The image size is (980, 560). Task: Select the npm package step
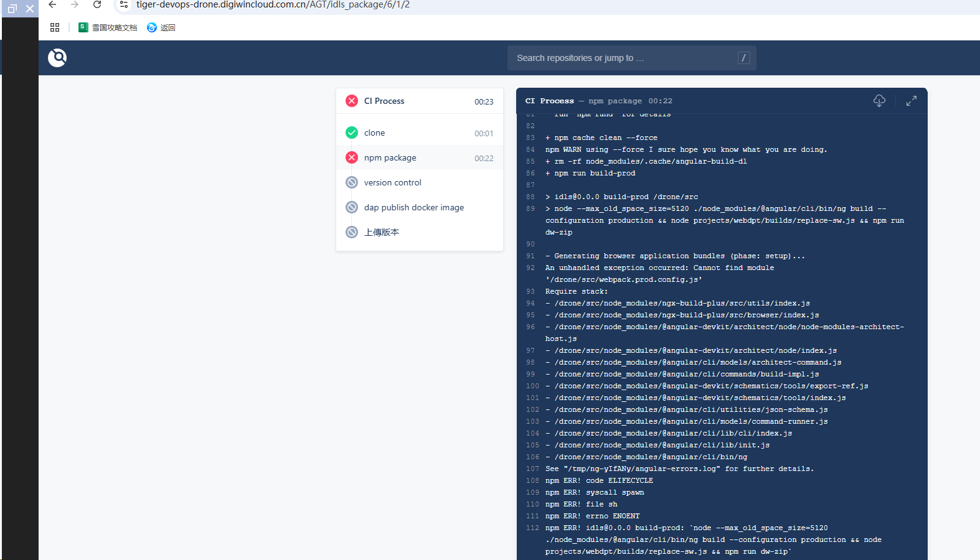[420, 157]
